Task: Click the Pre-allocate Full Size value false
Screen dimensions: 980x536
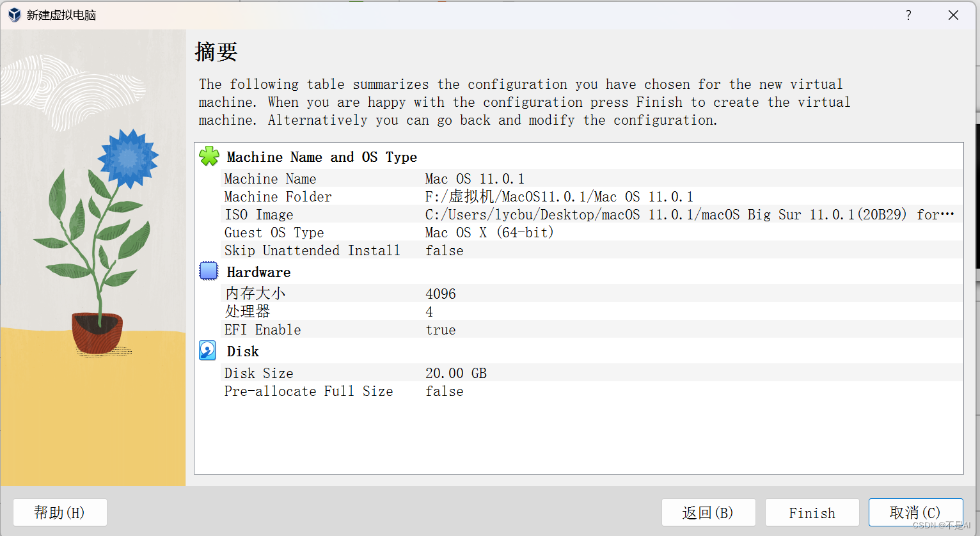Action: coord(445,391)
